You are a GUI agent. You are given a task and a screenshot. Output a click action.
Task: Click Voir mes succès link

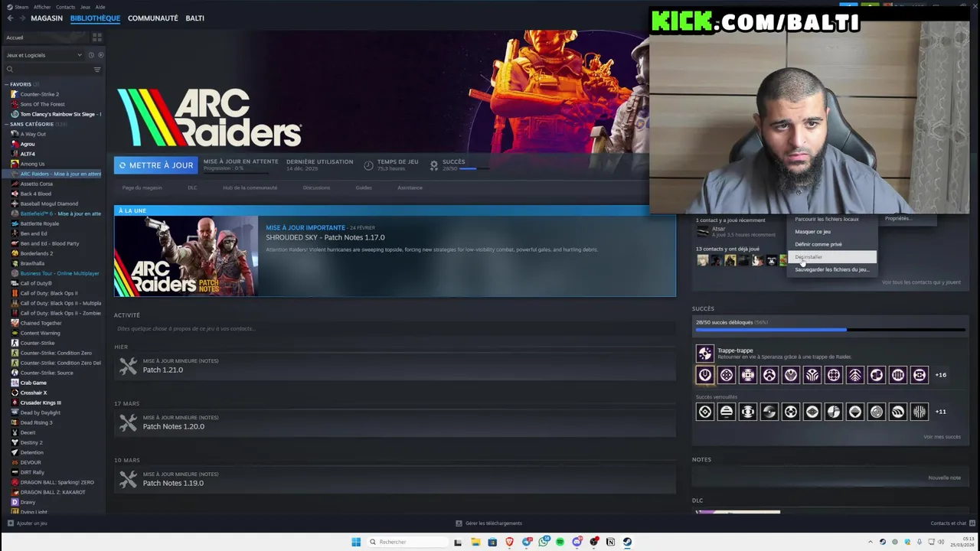point(942,437)
